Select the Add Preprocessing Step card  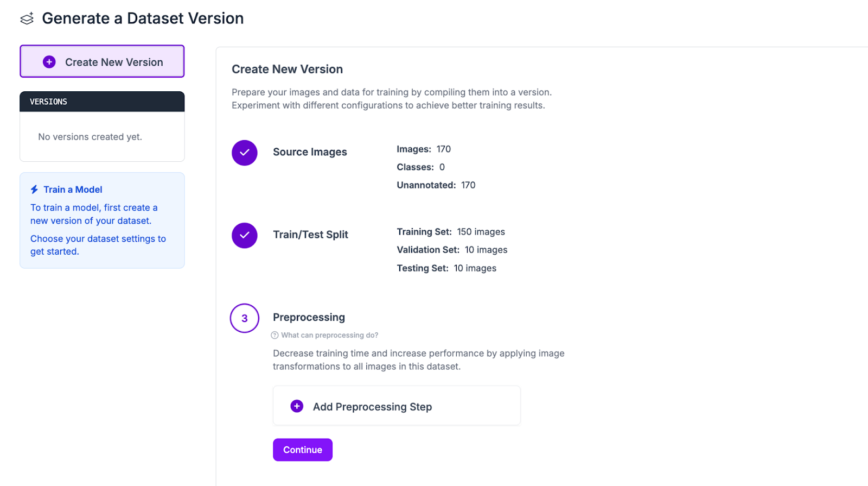[397, 406]
